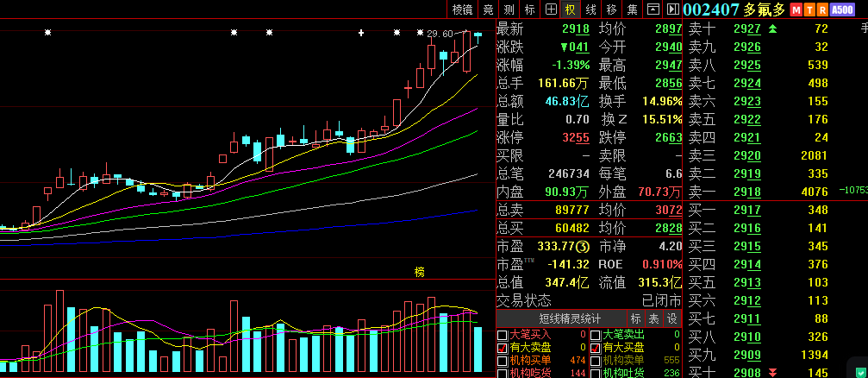Click the 表 button in 短线精灵 panel
The width and height of the screenshot is (868, 378).
coord(653,318)
